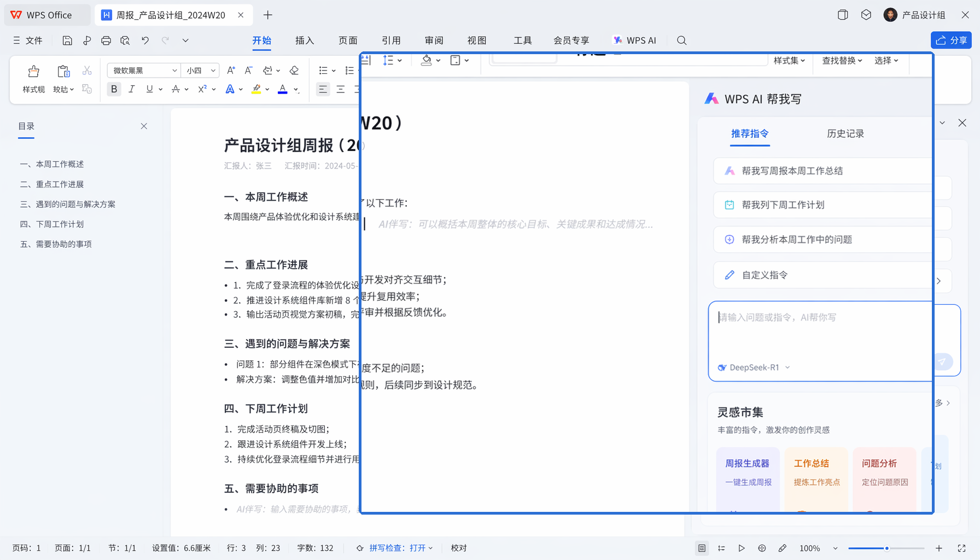Click the Save document icon
The width and height of the screenshot is (980, 560).
coord(67,40)
